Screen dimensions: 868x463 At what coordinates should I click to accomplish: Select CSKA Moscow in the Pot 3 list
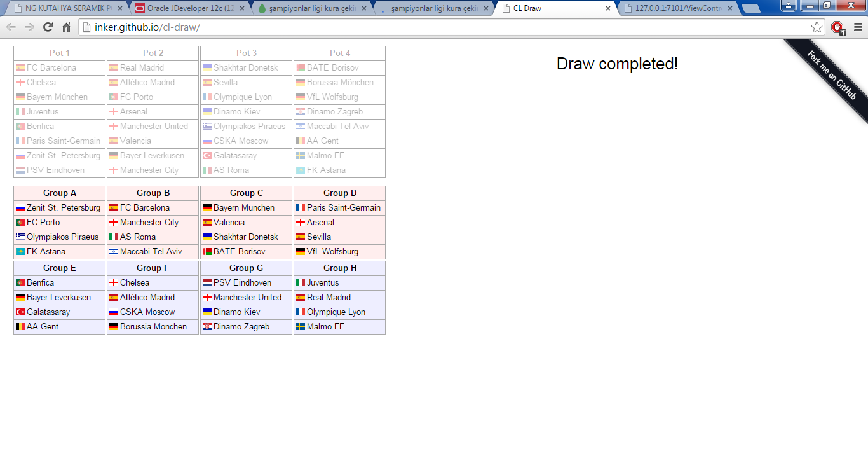tap(247, 141)
